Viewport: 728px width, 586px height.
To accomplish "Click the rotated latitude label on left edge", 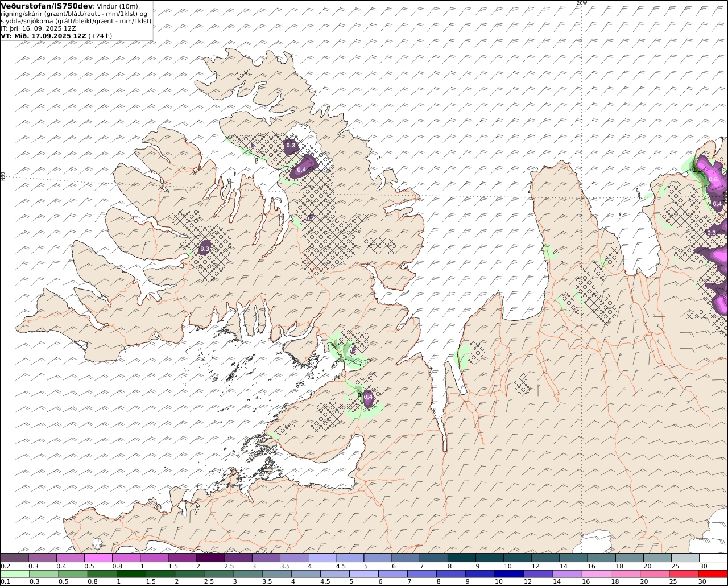I will (x=3, y=177).
